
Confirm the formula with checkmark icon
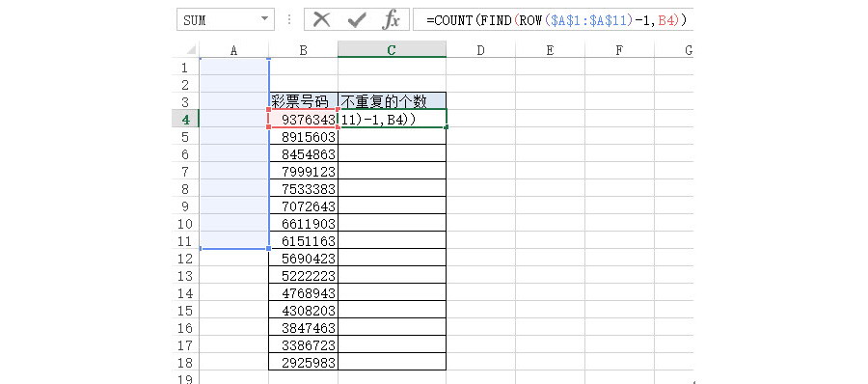pos(357,20)
